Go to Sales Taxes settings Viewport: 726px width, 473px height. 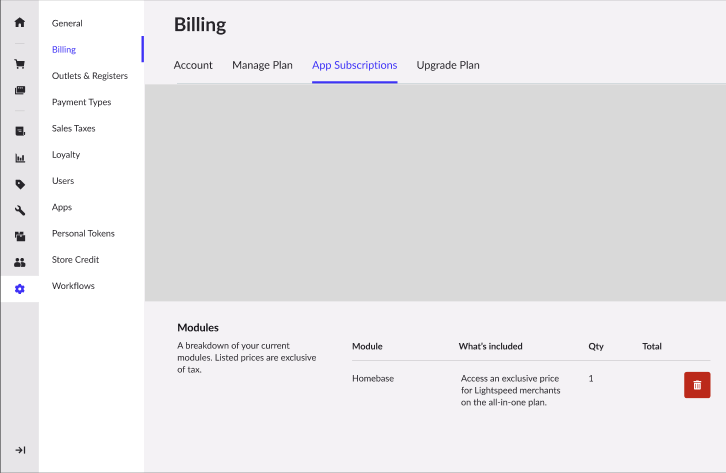click(73, 128)
